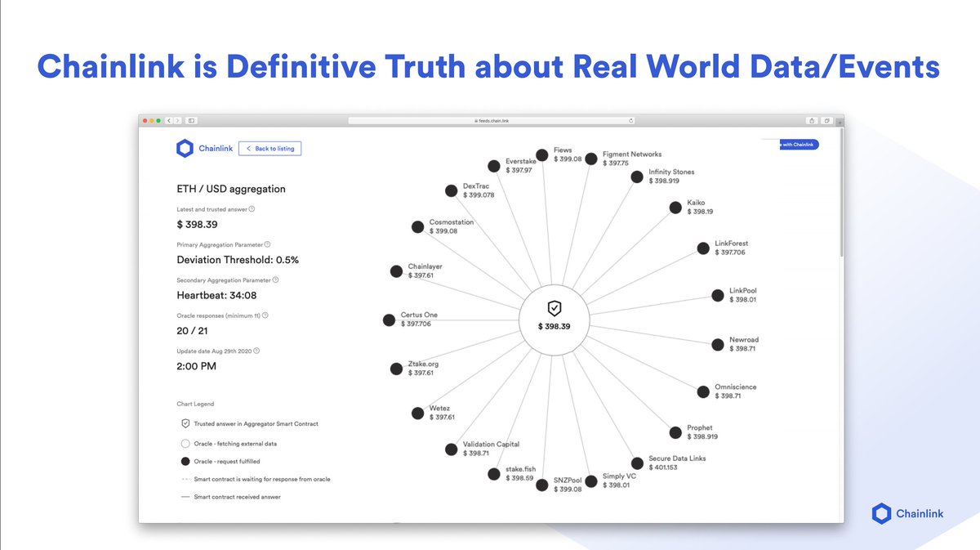Select the SNZPool oracle node
The height and width of the screenshot is (550, 980).
541,485
